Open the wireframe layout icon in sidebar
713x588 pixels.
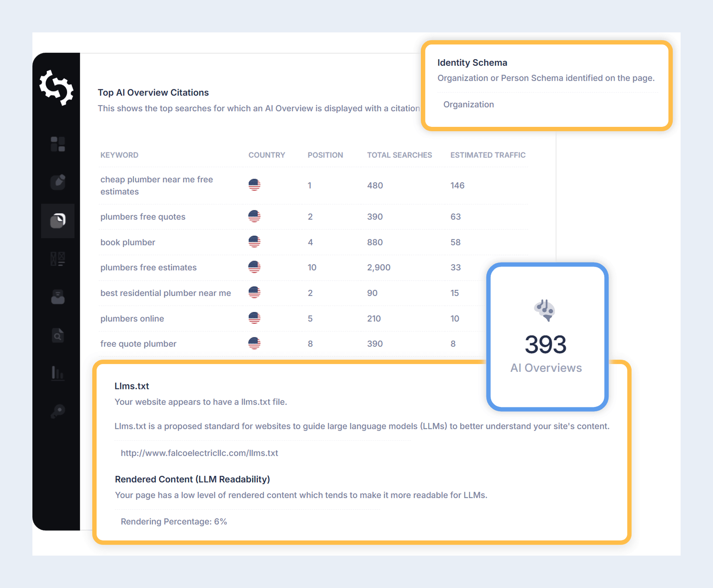click(58, 259)
